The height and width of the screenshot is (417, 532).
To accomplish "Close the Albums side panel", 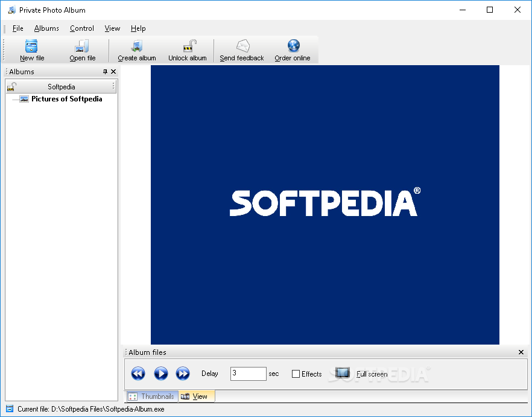I will point(113,72).
